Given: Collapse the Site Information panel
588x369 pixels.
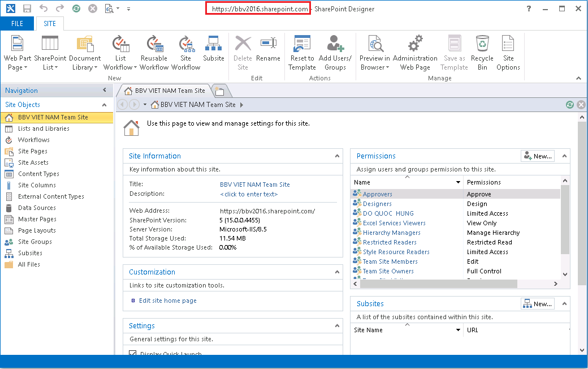Looking at the screenshot, I should [337, 156].
